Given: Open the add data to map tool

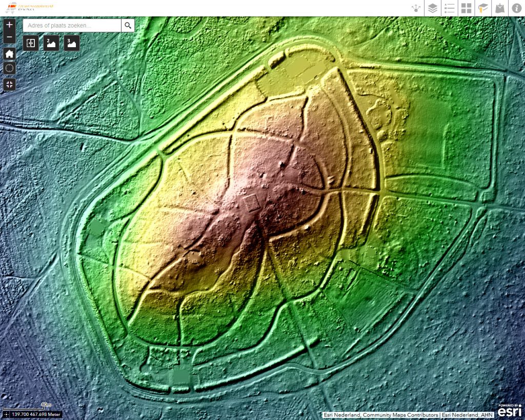Looking at the screenshot, I should [x=499, y=8].
